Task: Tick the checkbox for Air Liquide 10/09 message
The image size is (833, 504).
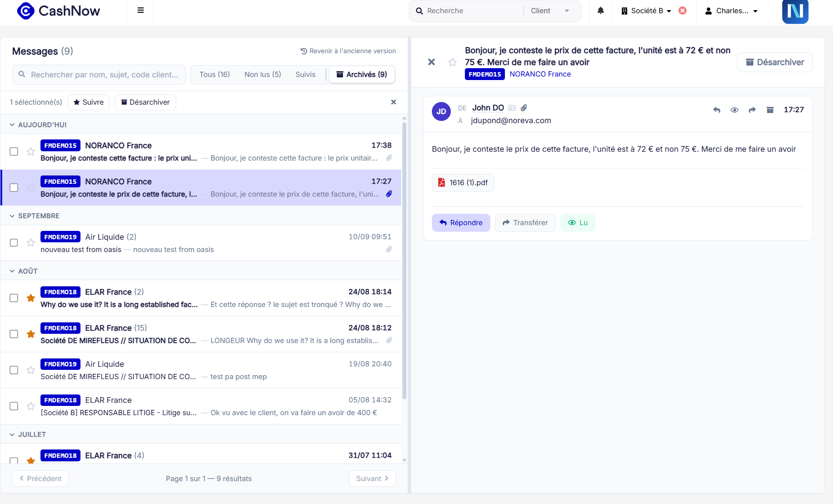Action: pos(14,243)
